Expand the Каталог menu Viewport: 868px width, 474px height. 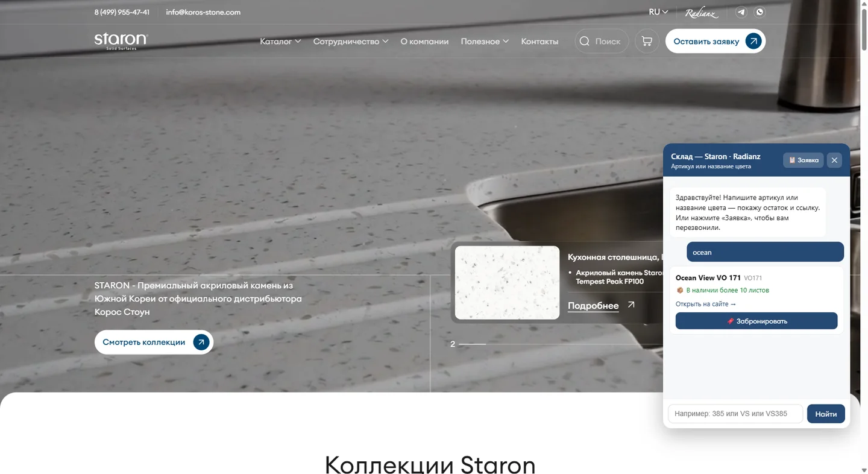point(280,42)
